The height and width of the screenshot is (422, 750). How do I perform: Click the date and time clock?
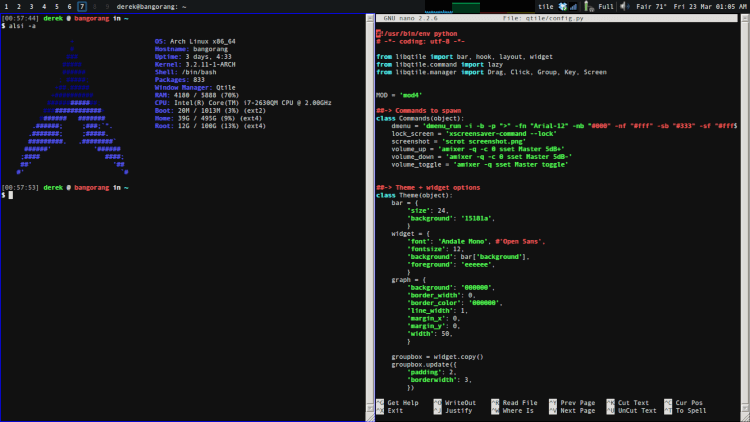pyautogui.click(x=705, y=6)
